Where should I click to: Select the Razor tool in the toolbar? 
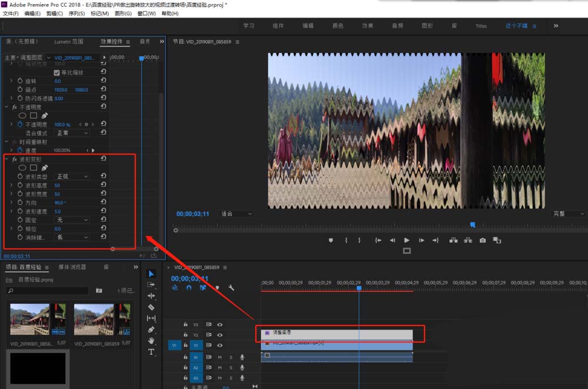(x=151, y=307)
